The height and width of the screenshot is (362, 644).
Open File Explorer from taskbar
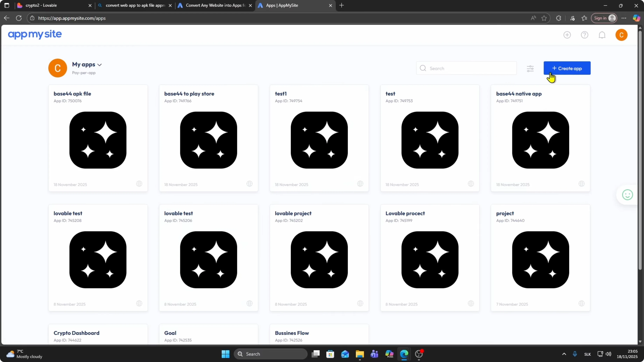click(x=360, y=354)
